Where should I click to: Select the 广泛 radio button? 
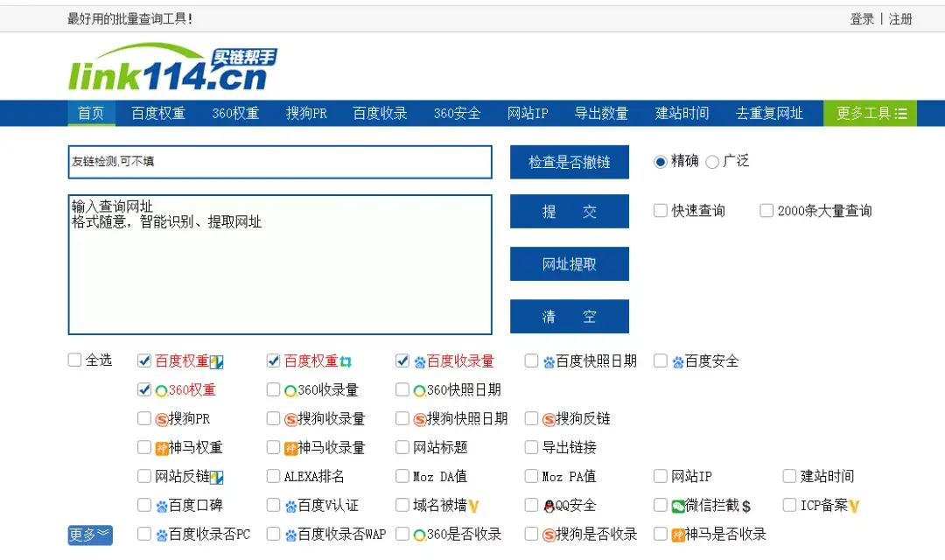pyautogui.click(x=712, y=162)
